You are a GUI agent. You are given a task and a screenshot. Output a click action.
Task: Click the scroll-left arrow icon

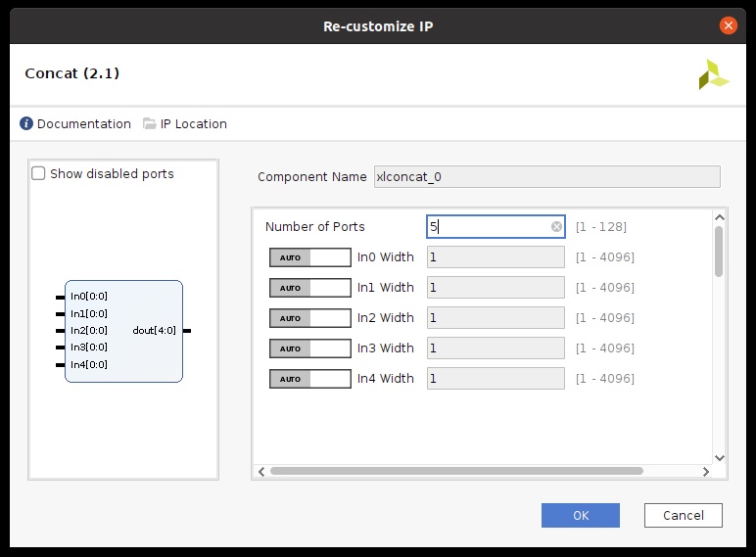point(261,471)
